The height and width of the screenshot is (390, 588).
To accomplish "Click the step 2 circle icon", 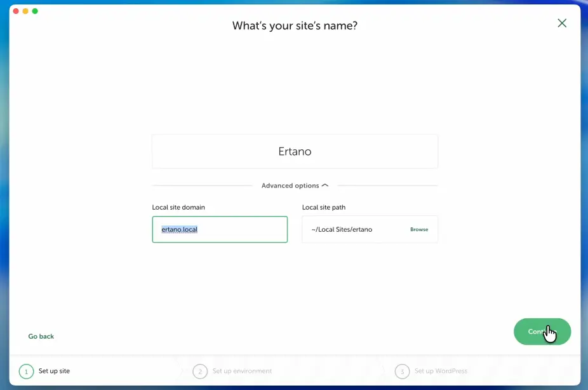I will point(200,372).
